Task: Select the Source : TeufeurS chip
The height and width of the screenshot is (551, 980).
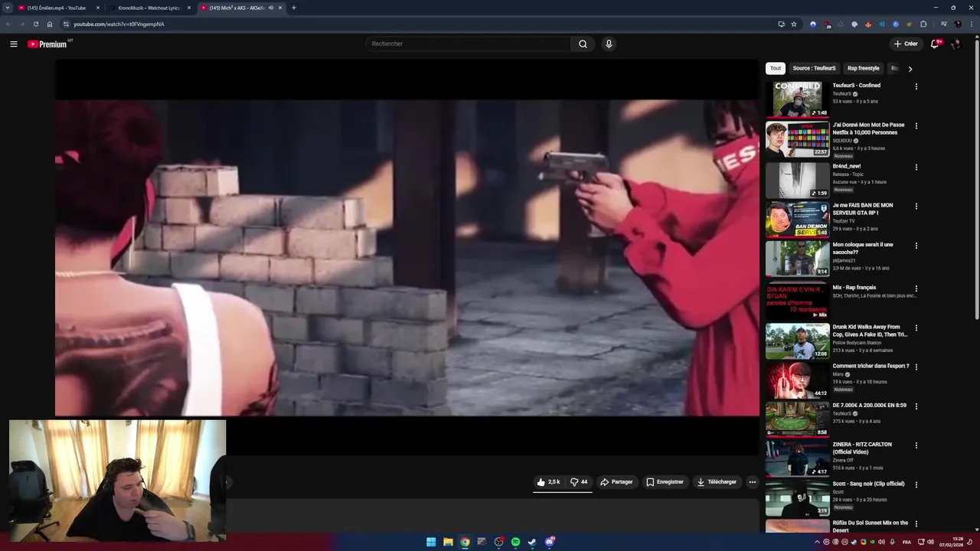Action: point(814,68)
